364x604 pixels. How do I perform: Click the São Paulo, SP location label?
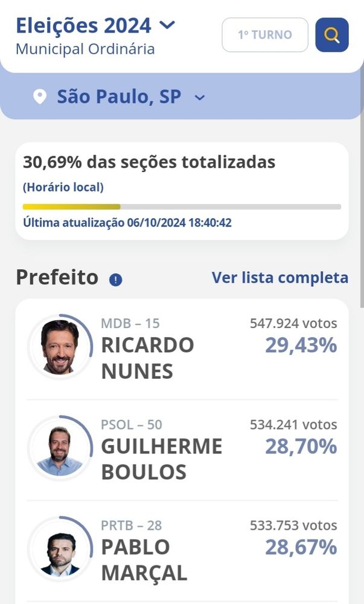(x=120, y=96)
